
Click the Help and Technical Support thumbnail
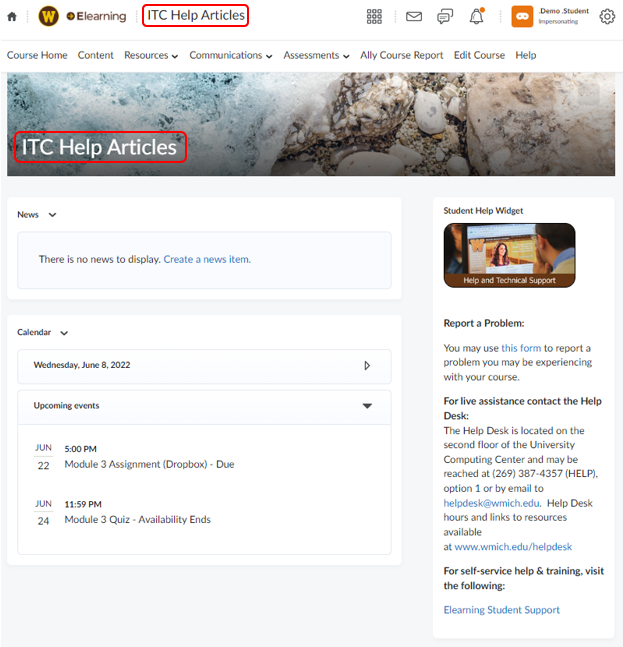point(509,255)
